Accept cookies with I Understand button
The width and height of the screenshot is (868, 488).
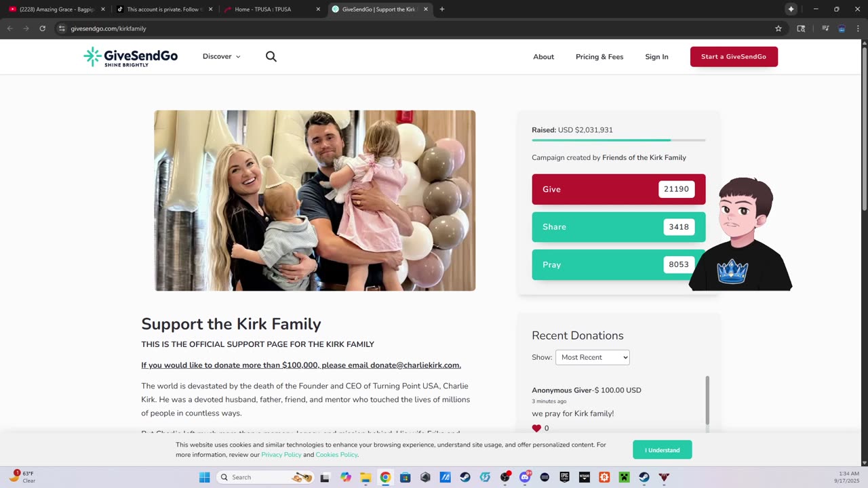click(x=662, y=450)
